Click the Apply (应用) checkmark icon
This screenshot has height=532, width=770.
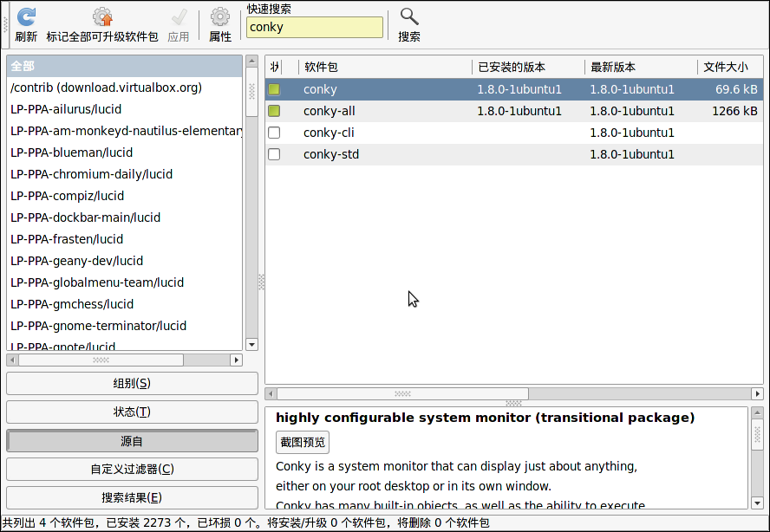(x=179, y=17)
